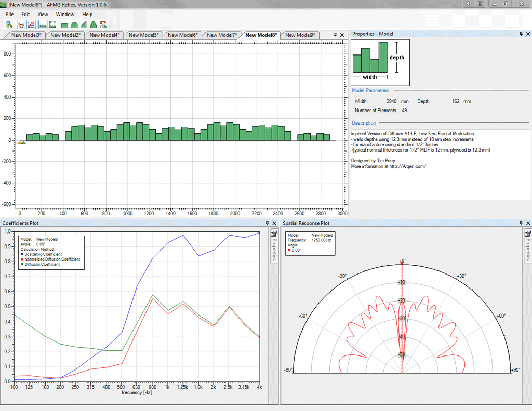Expand Properties side tab in Coefficients Plot
The width and height of the screenshot is (532, 411).
point(273,248)
